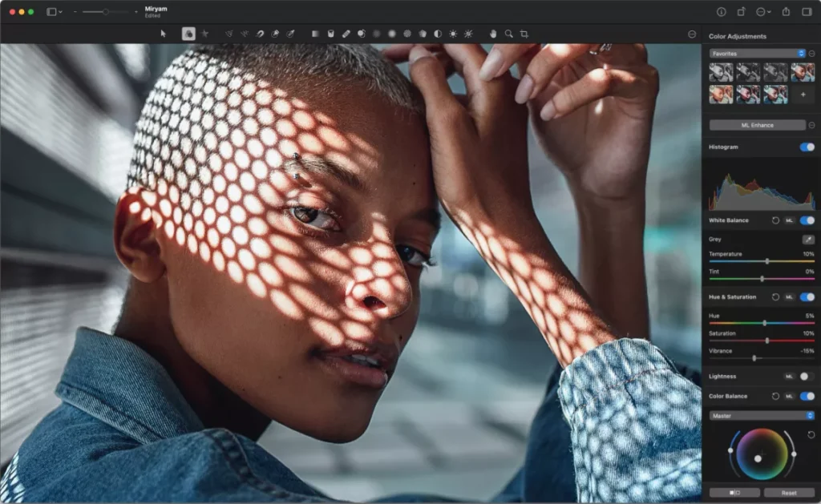The height and width of the screenshot is (504, 821).
Task: Select the first black-and-white preset thumbnail
Action: pyautogui.click(x=721, y=73)
